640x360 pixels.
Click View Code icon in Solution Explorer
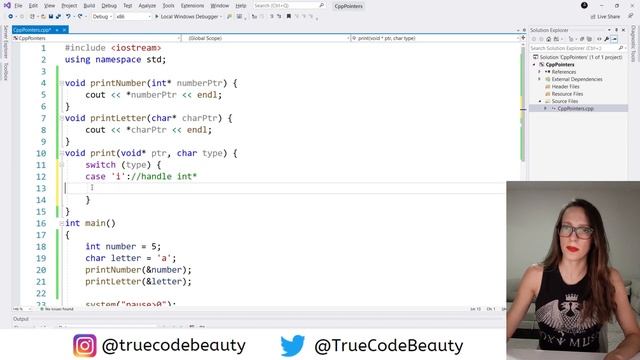tap(599, 39)
